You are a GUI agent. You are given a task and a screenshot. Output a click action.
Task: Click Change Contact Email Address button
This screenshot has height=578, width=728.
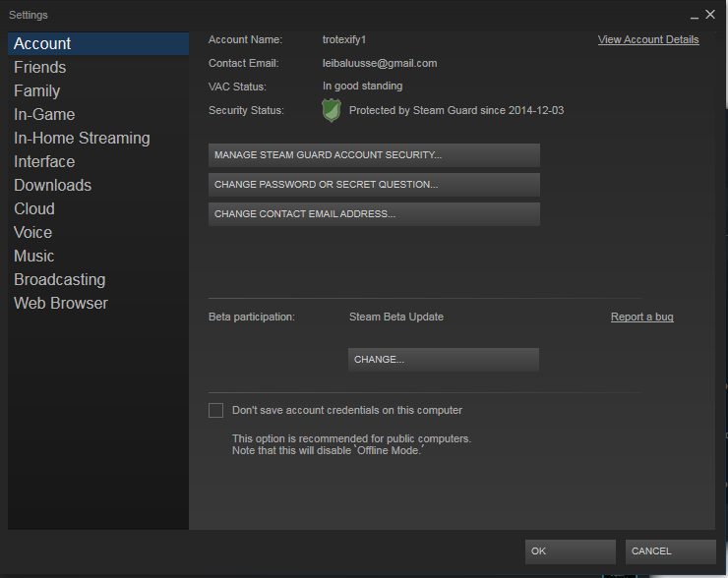tap(374, 214)
